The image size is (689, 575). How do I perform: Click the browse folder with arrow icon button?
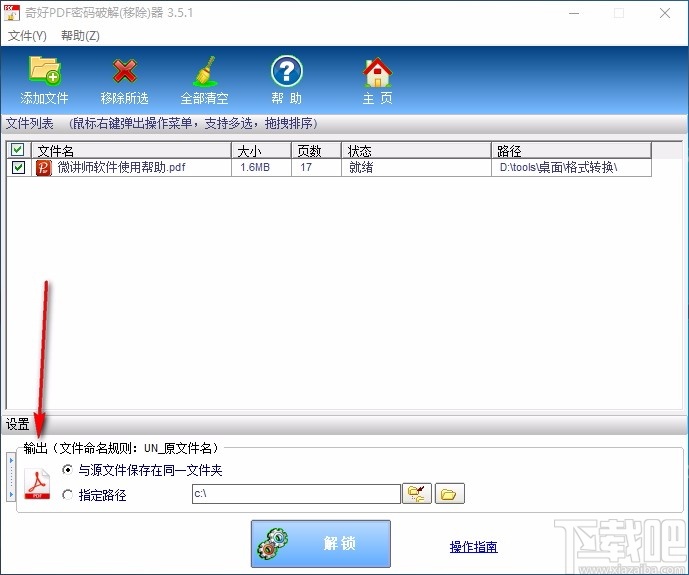click(x=417, y=494)
